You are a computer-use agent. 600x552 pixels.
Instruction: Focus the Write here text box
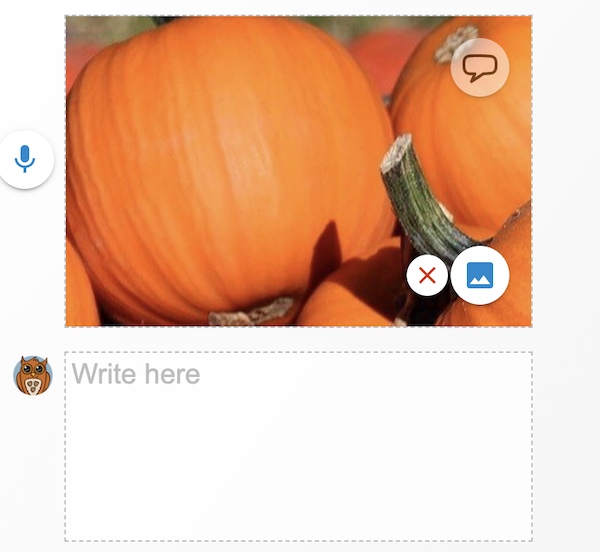pyautogui.click(x=298, y=446)
